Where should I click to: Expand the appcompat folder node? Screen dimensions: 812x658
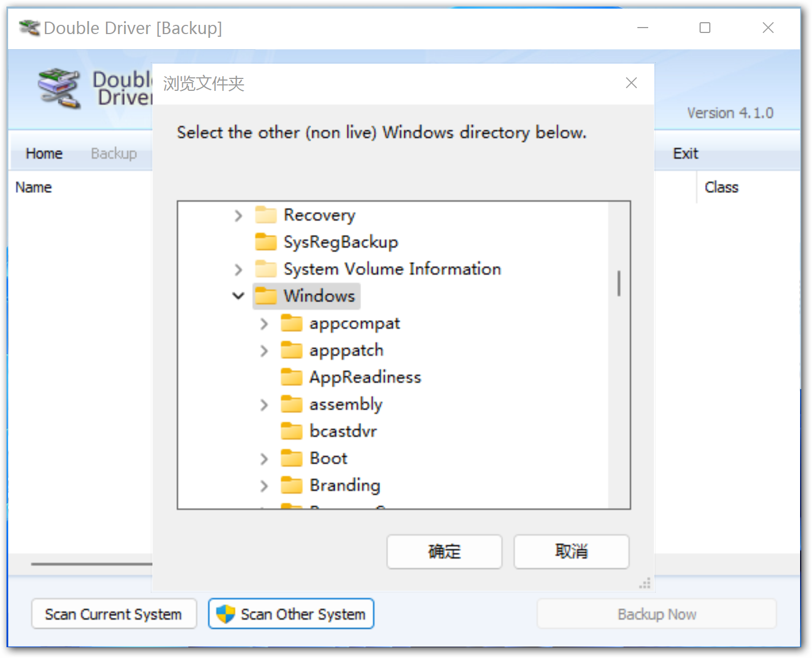264,324
